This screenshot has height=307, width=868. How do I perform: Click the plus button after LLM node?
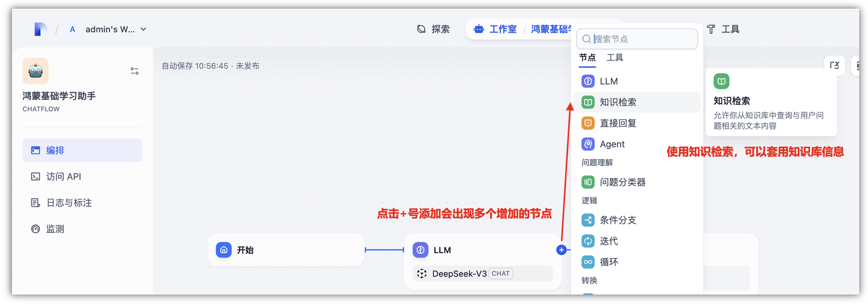click(x=561, y=250)
